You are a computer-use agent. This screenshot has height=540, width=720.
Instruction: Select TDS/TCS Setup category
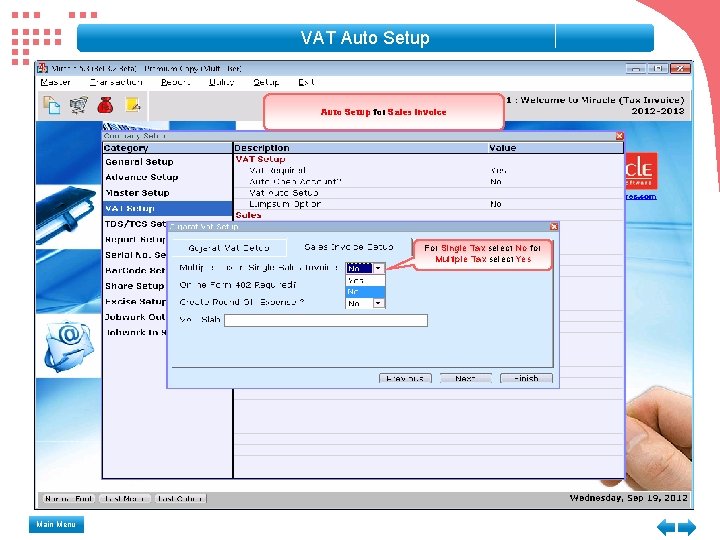coord(135,224)
